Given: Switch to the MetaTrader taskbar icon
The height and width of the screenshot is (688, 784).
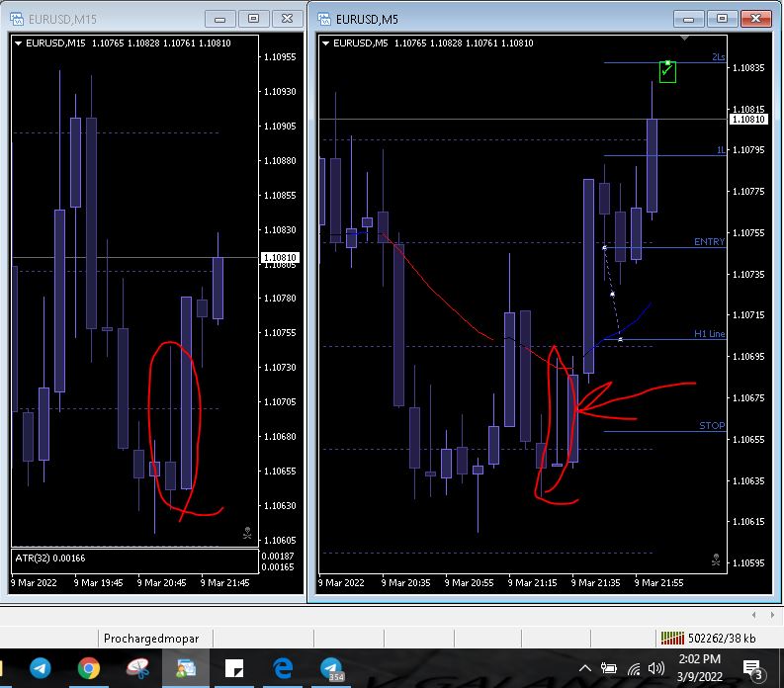Looking at the screenshot, I should [186, 668].
